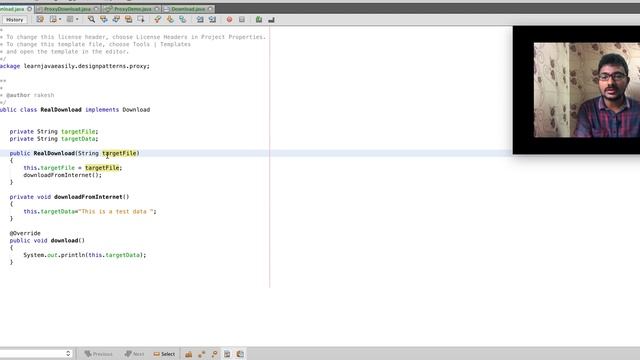Click the Select button in find bar

tap(164, 354)
